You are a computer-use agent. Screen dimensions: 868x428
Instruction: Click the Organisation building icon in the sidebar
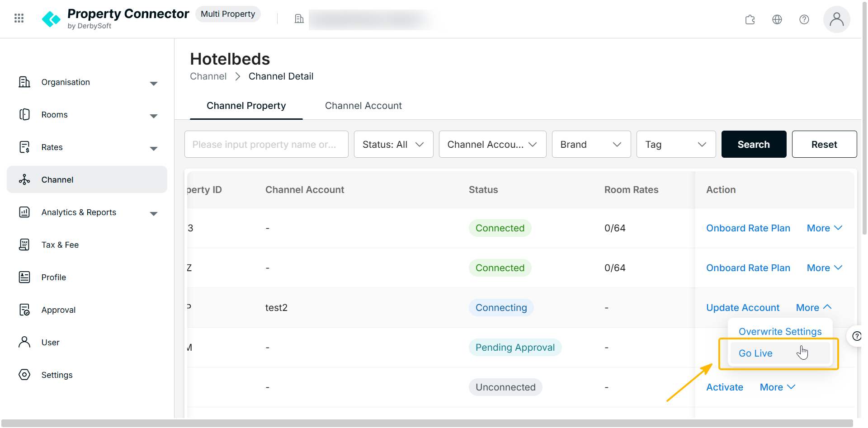point(24,82)
